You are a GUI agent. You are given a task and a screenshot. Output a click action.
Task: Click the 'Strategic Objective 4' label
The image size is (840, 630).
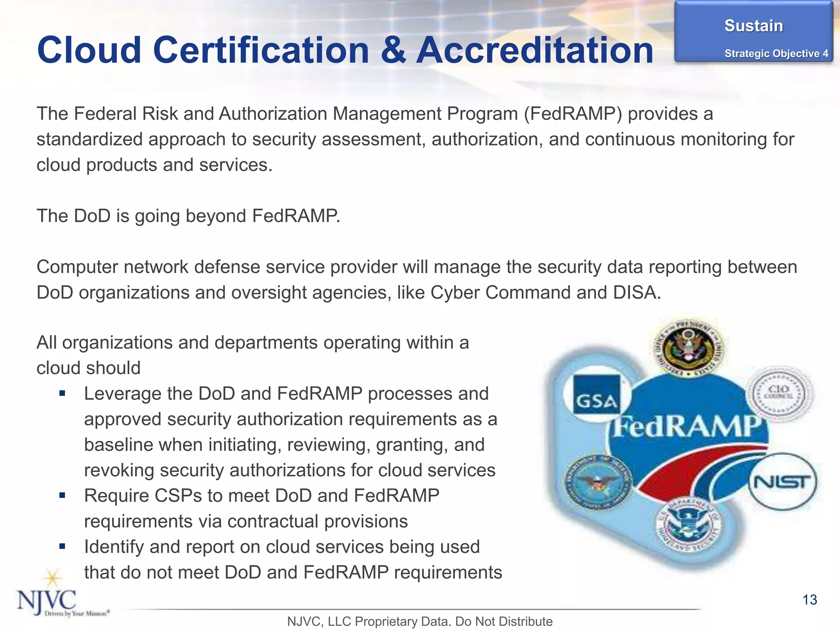[776, 54]
